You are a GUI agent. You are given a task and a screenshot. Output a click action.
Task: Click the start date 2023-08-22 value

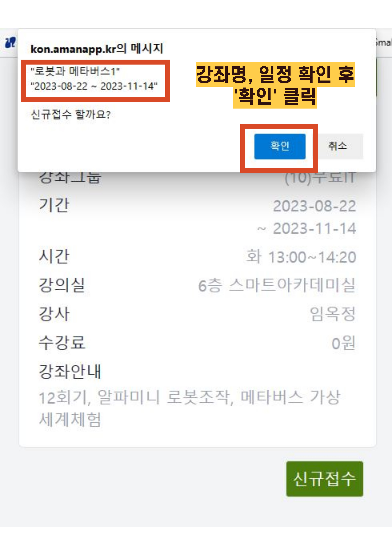314,206
